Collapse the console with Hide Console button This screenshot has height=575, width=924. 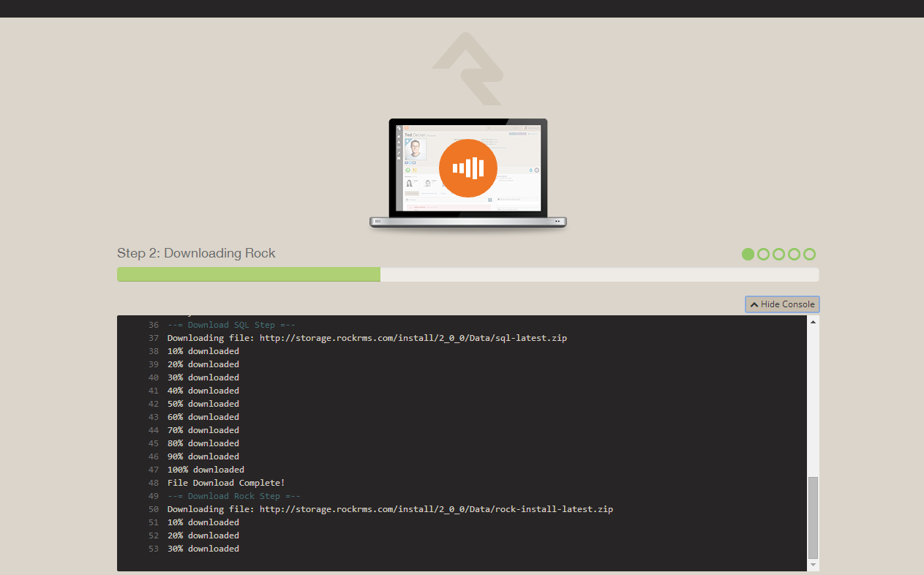coord(782,304)
